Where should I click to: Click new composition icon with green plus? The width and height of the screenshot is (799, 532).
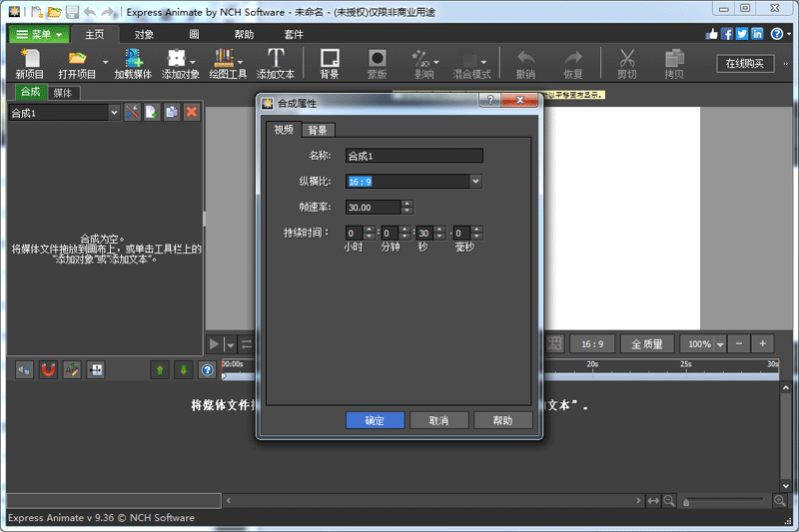click(x=152, y=112)
